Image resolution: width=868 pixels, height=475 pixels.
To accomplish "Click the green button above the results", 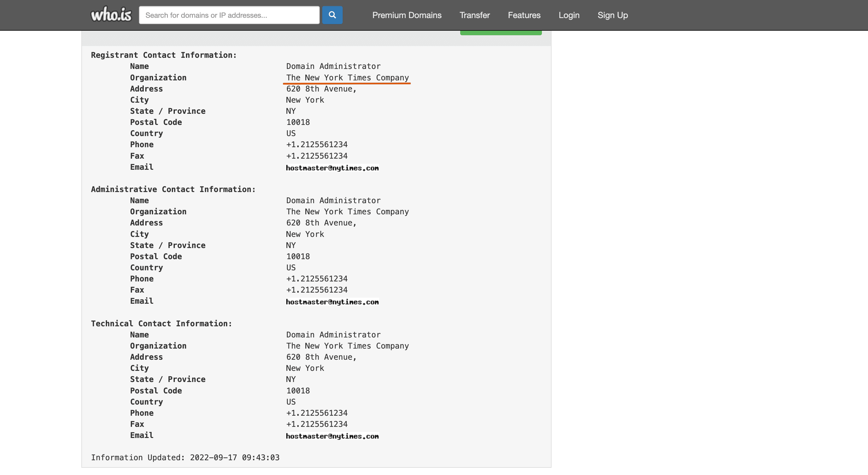I will tap(501, 32).
